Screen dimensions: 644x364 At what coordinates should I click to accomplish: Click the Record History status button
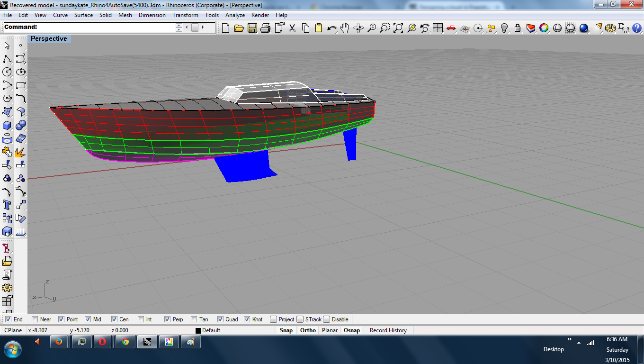(388, 330)
